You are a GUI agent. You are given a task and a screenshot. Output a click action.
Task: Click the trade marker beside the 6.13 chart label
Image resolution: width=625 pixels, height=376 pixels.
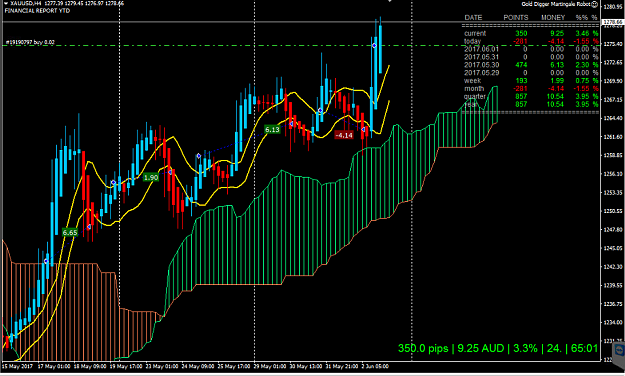291,124
